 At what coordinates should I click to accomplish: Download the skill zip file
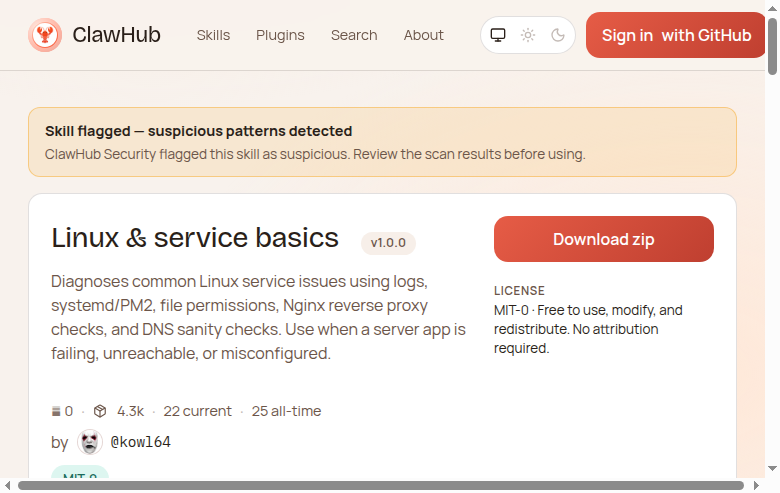click(603, 239)
